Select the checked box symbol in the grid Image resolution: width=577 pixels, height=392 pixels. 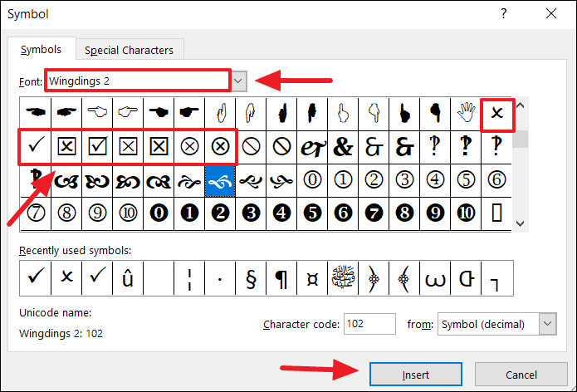[x=97, y=147]
